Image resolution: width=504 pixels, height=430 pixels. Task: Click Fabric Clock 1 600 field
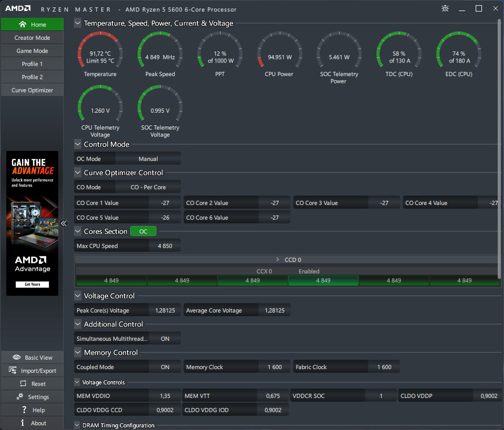[x=346, y=367]
